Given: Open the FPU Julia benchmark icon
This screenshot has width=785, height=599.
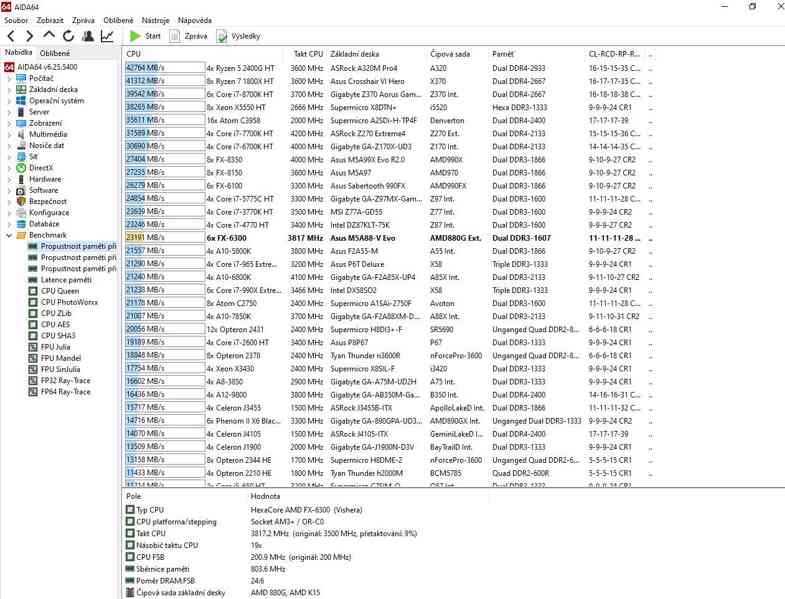Looking at the screenshot, I should [x=33, y=347].
